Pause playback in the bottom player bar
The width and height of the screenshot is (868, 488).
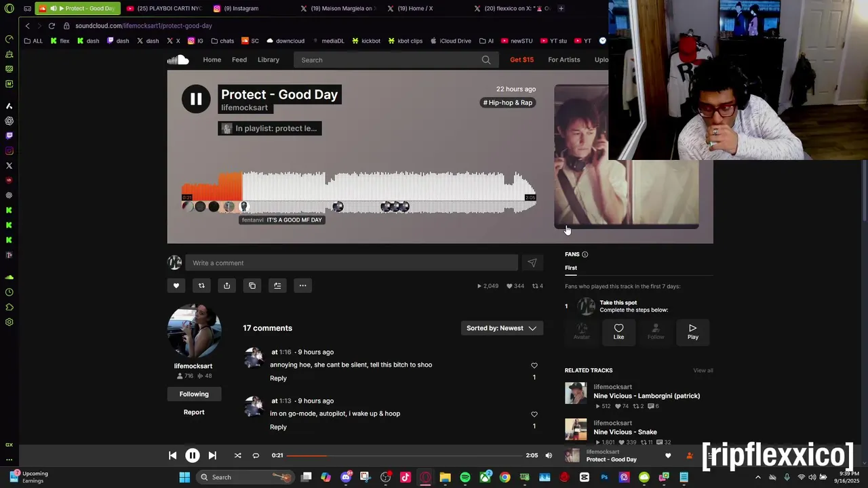[193, 455]
